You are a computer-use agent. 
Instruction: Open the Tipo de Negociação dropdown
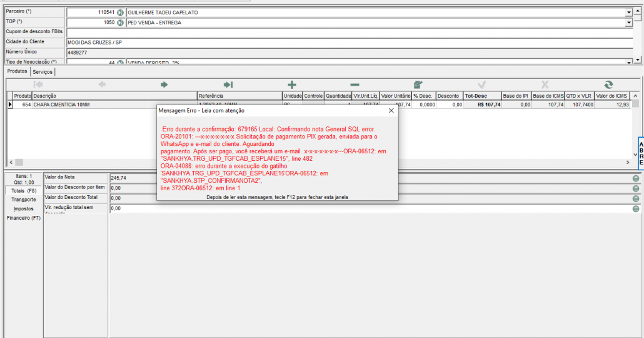[628, 62]
